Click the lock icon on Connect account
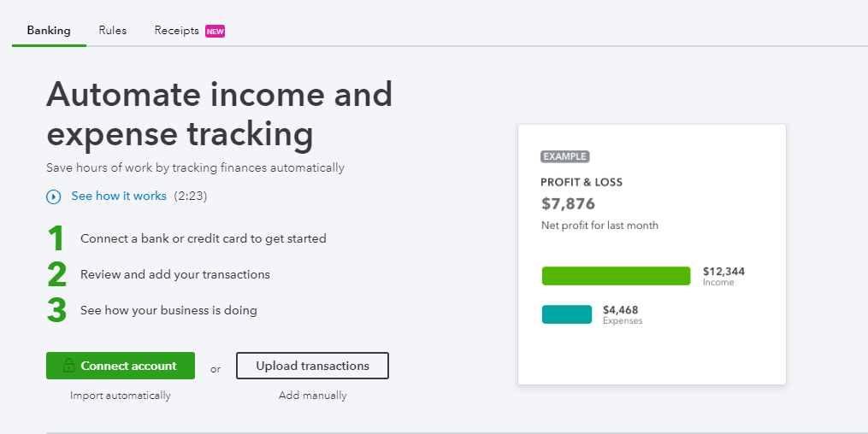Screen dimensions: 868x434 pos(67,366)
